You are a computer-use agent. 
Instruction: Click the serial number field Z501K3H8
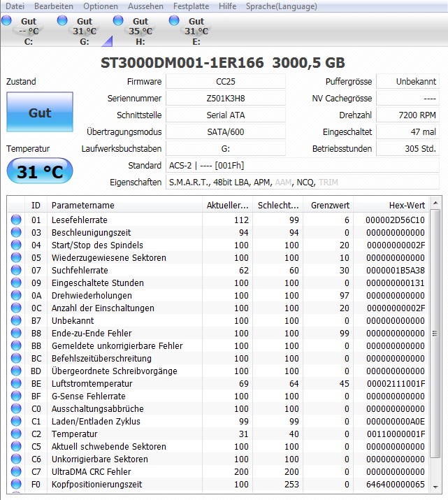click(226, 98)
